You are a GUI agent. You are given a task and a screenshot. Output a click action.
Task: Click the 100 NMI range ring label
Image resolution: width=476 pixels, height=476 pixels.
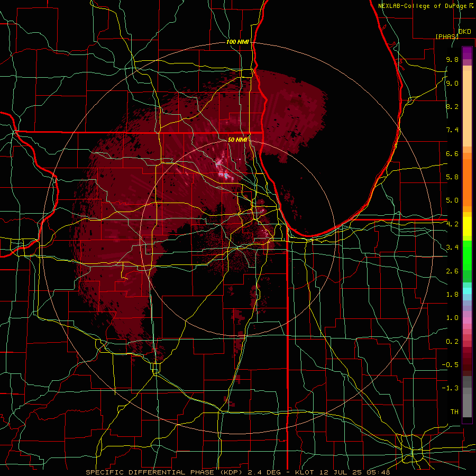237,42
